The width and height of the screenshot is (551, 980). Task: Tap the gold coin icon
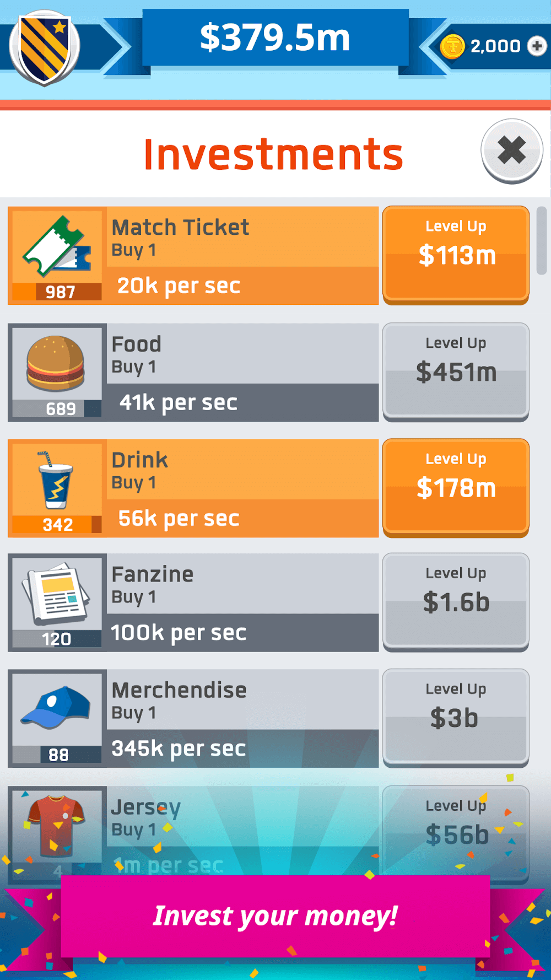tap(452, 46)
